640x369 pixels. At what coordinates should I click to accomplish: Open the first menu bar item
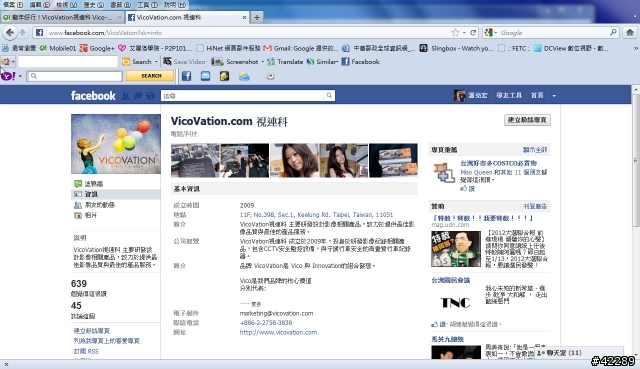click(13, 5)
